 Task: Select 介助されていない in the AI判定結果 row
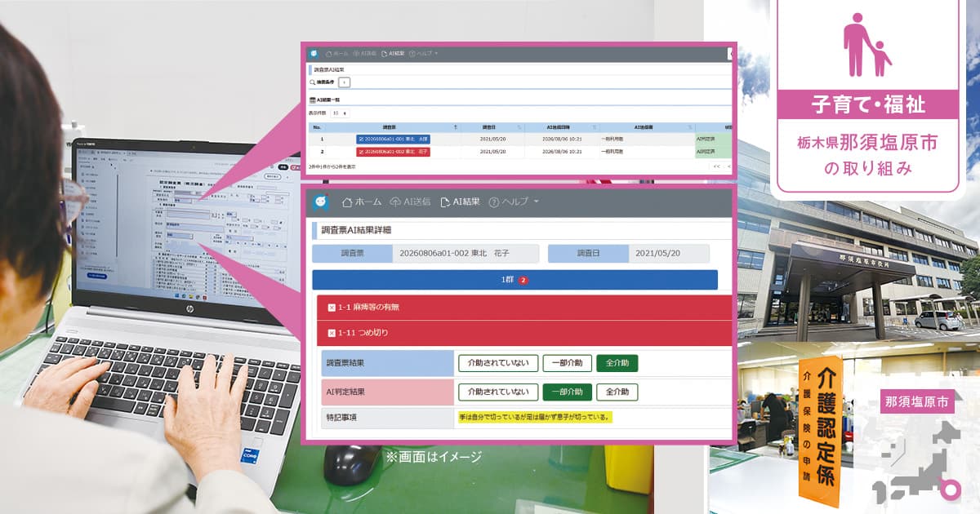[498, 392]
